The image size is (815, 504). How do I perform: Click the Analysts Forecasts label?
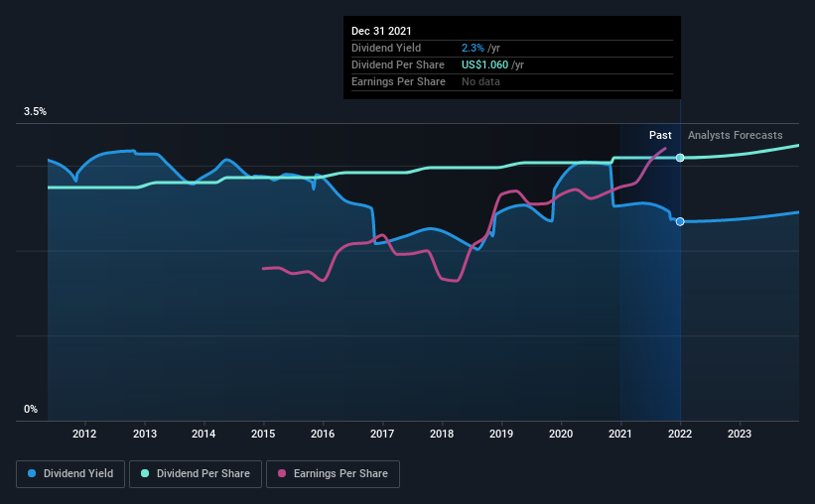[735, 136]
